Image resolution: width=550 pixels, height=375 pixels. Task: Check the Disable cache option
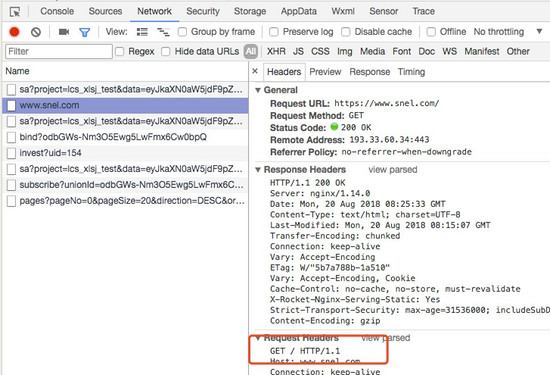346,32
